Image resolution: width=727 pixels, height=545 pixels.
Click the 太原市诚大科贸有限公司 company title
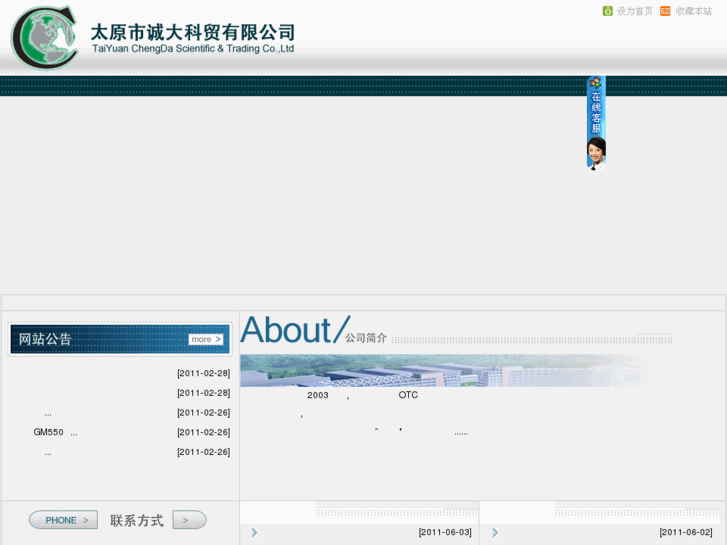tap(193, 32)
